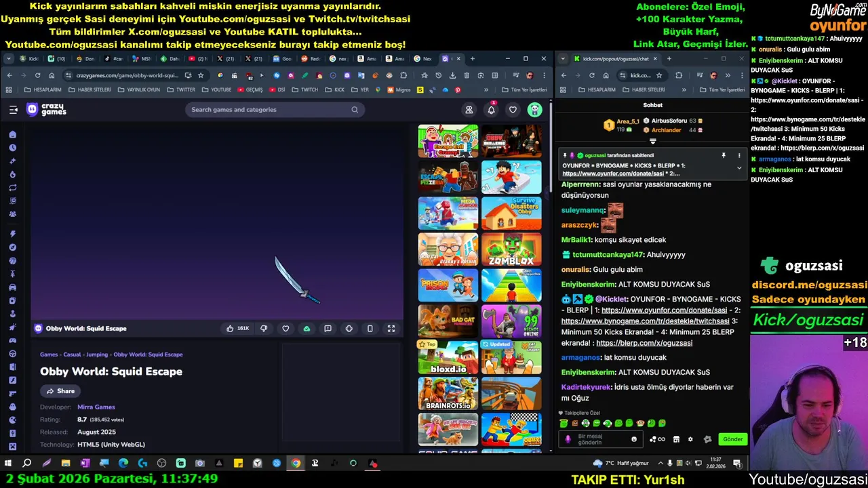Open the Survive Disasters Obby thumbnail
The height and width of the screenshot is (488, 868).
[511, 213]
